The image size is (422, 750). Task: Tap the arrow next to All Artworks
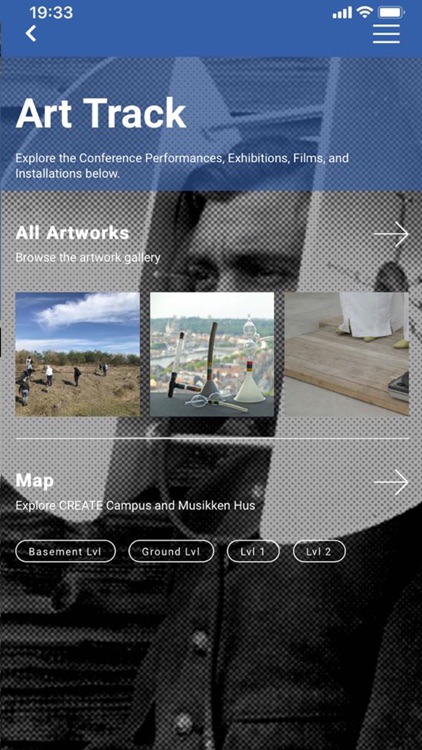[x=391, y=234]
